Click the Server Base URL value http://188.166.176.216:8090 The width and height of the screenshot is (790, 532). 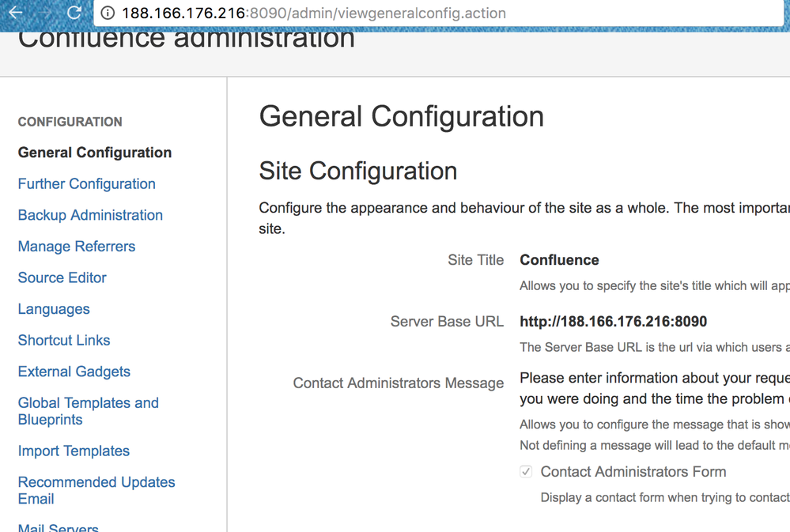coord(613,322)
